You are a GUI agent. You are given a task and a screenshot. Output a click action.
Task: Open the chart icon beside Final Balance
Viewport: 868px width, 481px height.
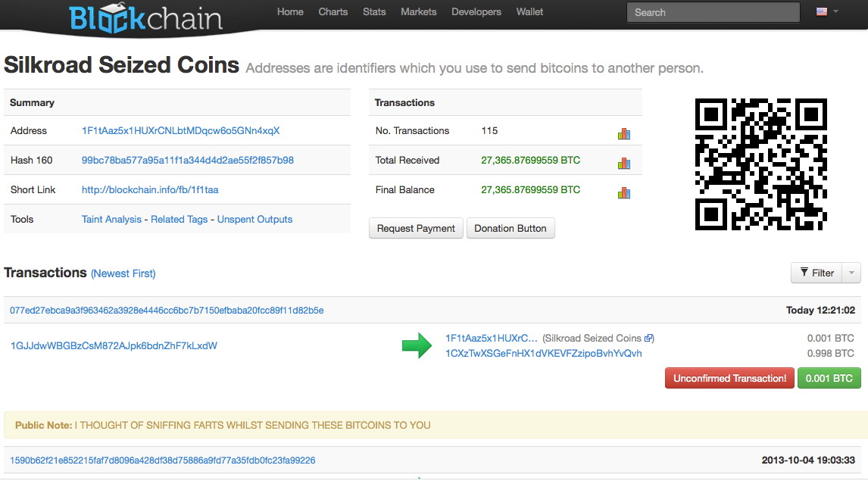pyautogui.click(x=623, y=190)
